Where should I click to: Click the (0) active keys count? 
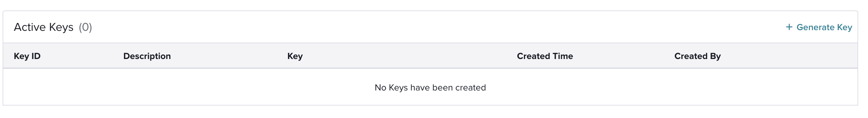click(85, 27)
